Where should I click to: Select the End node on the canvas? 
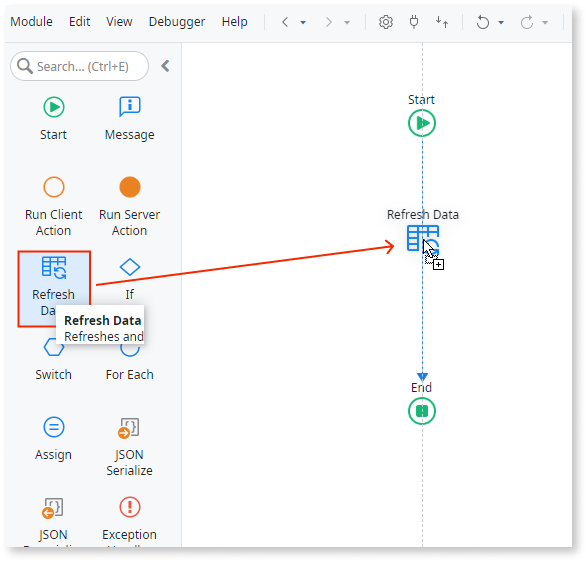point(422,411)
